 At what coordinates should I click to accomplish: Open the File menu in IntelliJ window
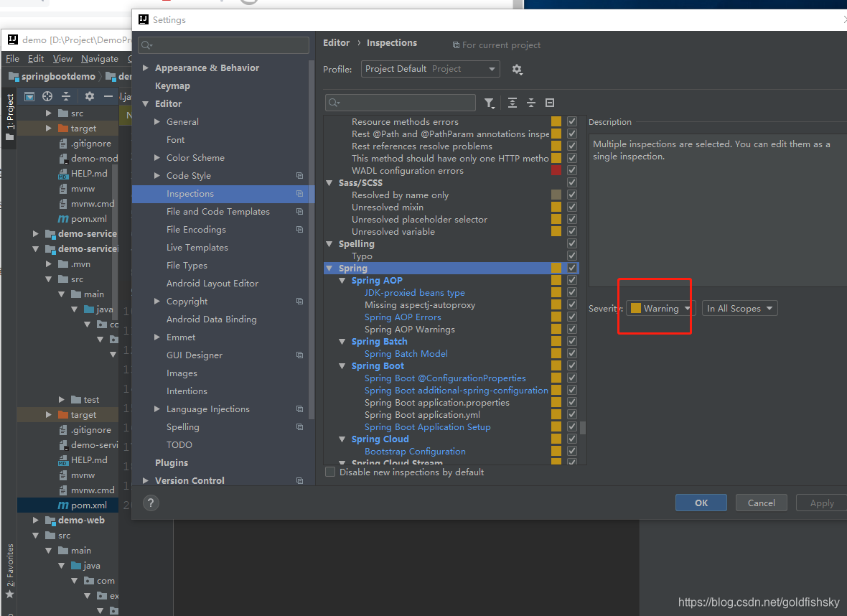click(12, 58)
